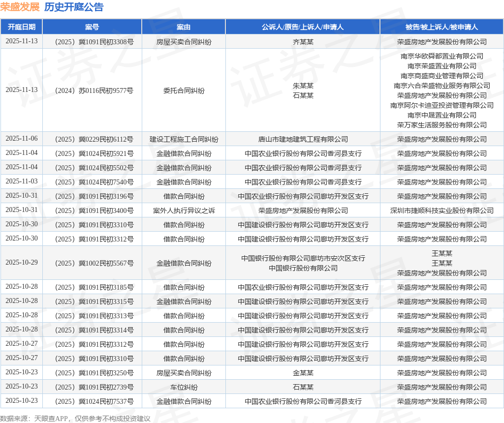Click case number (2025)冀1091民初3315号

94,302
